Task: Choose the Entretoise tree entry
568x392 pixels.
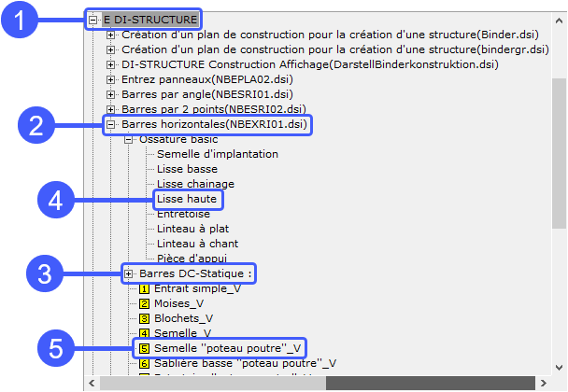Action: [x=182, y=214]
